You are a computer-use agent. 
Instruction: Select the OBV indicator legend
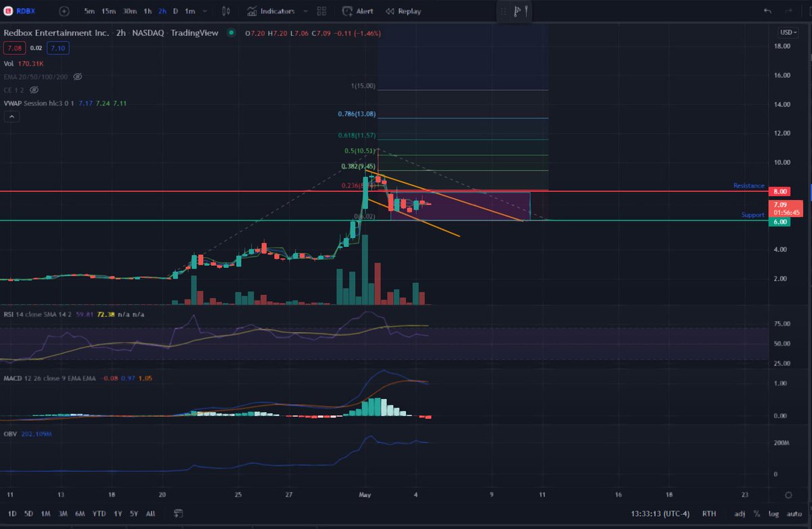pyautogui.click(x=28, y=433)
